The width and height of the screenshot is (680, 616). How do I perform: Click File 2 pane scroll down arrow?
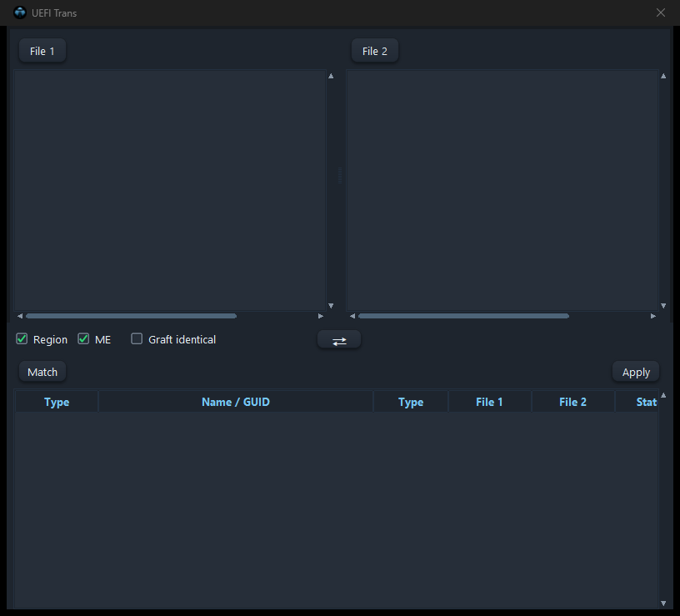tap(663, 306)
